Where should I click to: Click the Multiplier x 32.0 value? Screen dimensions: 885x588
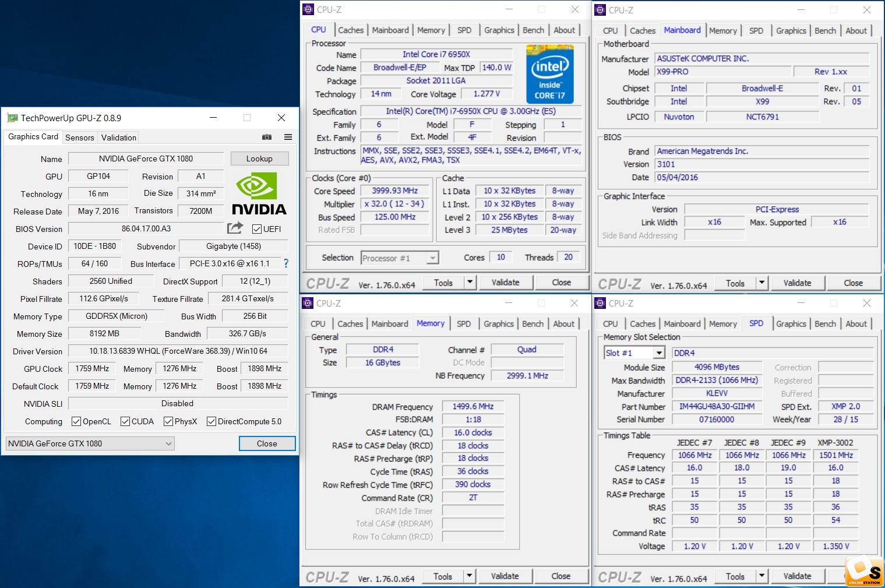point(394,204)
